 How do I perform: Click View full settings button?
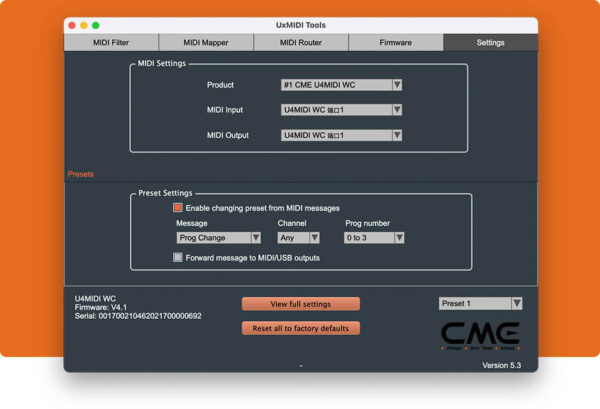click(301, 304)
